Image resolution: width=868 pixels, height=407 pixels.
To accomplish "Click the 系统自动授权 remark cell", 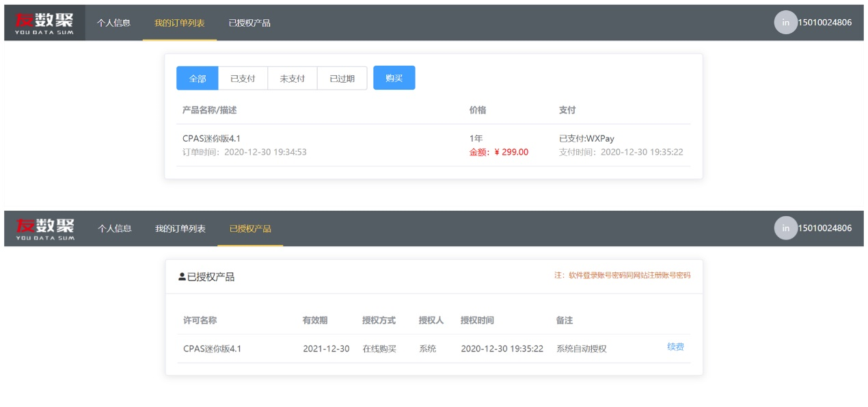I will click(x=582, y=349).
